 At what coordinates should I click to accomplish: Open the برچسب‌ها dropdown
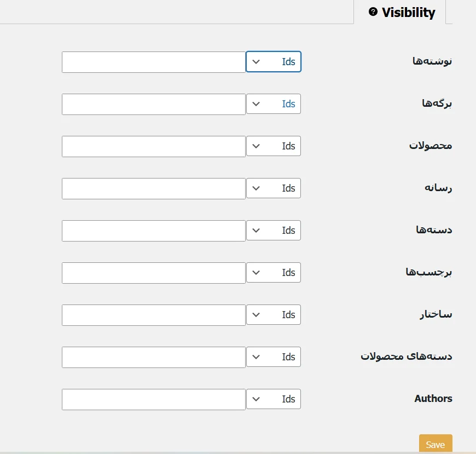[x=256, y=272]
